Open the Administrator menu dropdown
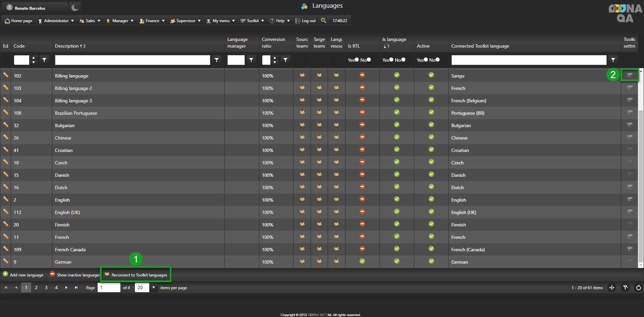 56,21
